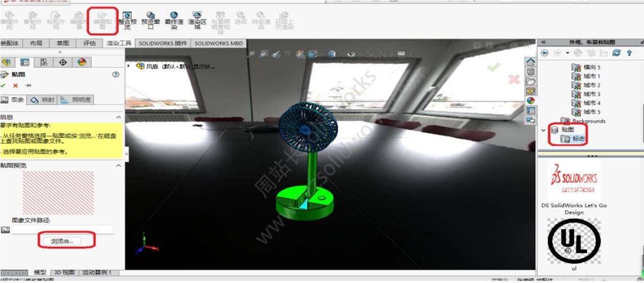
Task: Switch to the 照明度 illumination subtab
Action: [x=77, y=99]
